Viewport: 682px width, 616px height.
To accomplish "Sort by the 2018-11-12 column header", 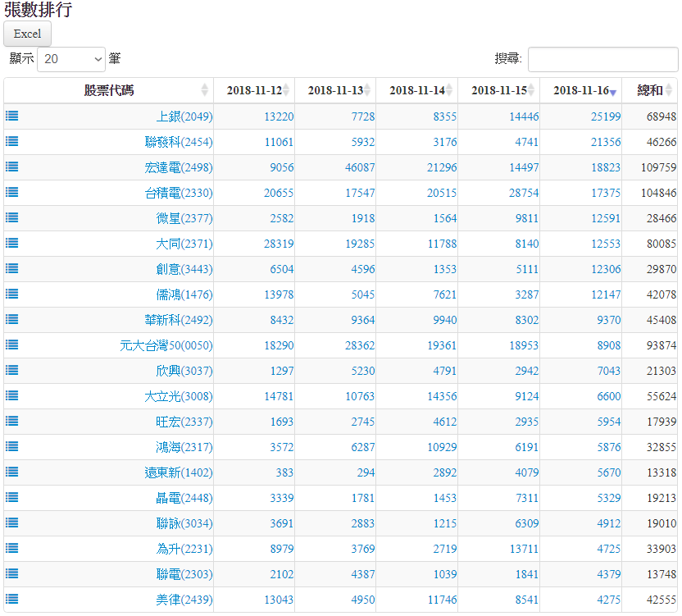I will [253, 90].
